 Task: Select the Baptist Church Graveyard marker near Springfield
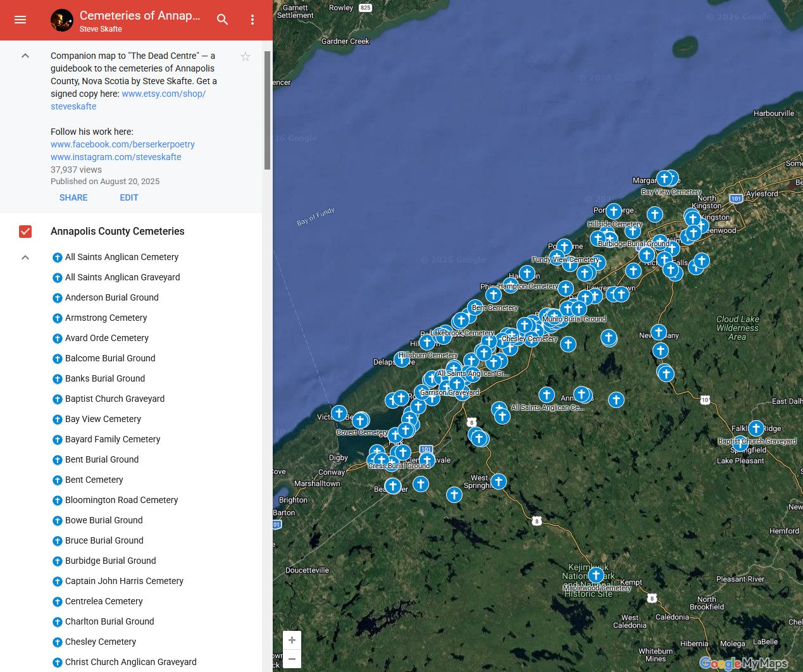tap(756, 428)
